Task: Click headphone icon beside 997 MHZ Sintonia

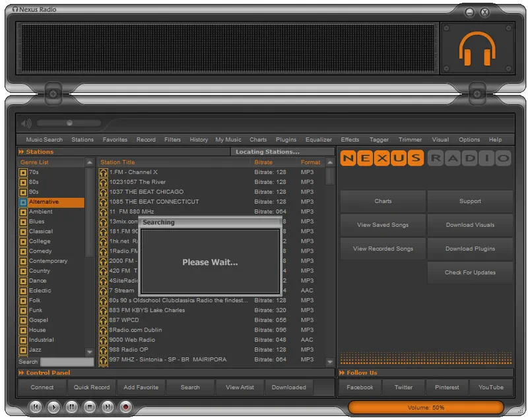Action: (x=103, y=360)
